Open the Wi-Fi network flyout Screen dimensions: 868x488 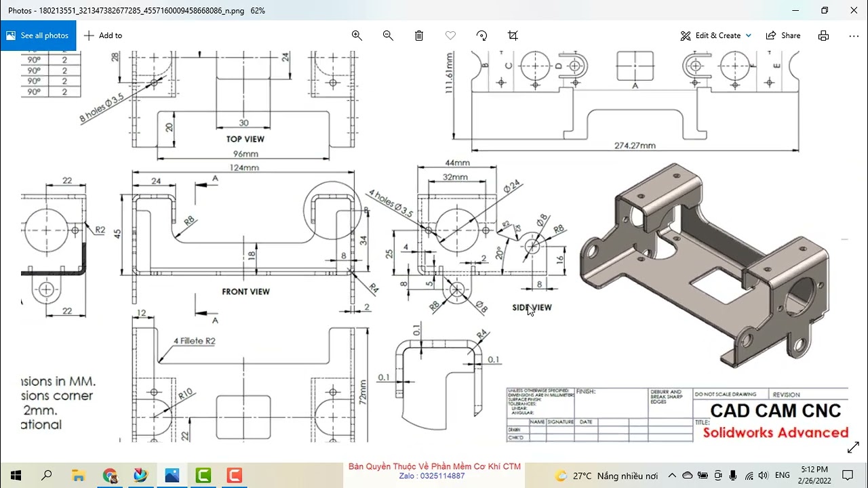coord(749,476)
